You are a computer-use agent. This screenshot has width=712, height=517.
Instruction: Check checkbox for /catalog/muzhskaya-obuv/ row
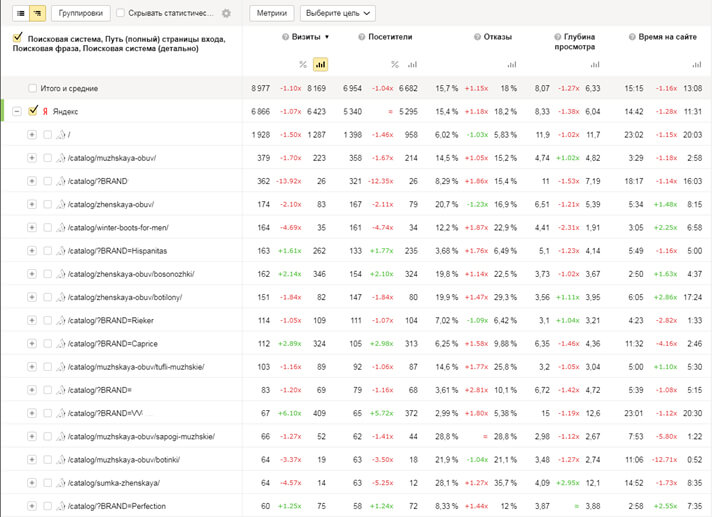[47, 158]
